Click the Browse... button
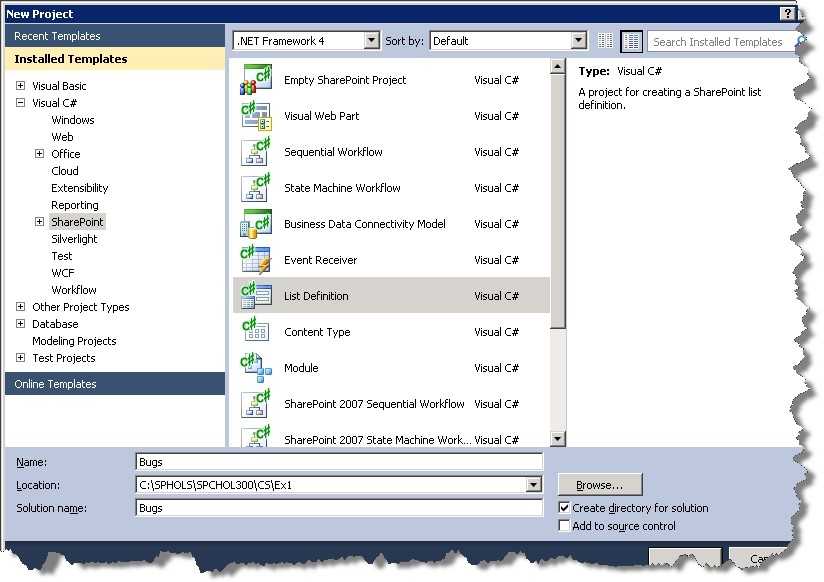The width and height of the screenshot is (824, 582). pyautogui.click(x=600, y=485)
